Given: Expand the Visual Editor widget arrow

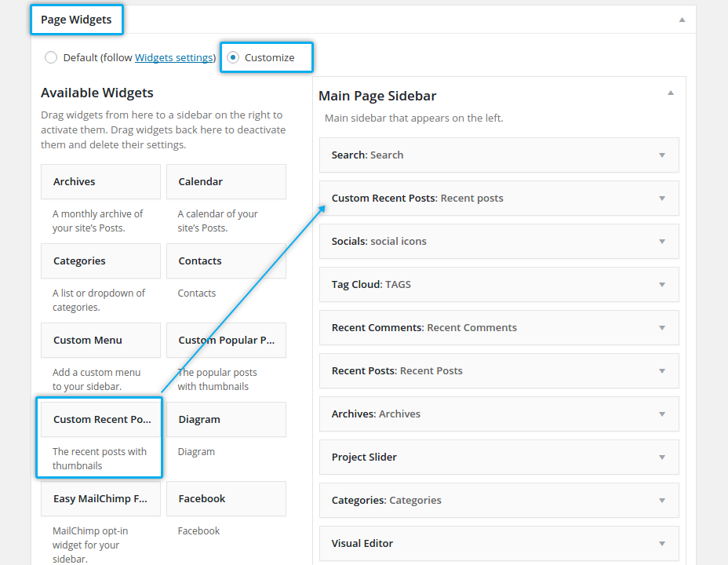Looking at the screenshot, I should coord(662,544).
